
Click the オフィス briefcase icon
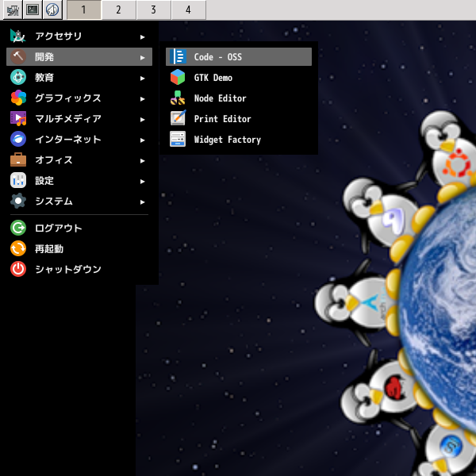(18, 160)
